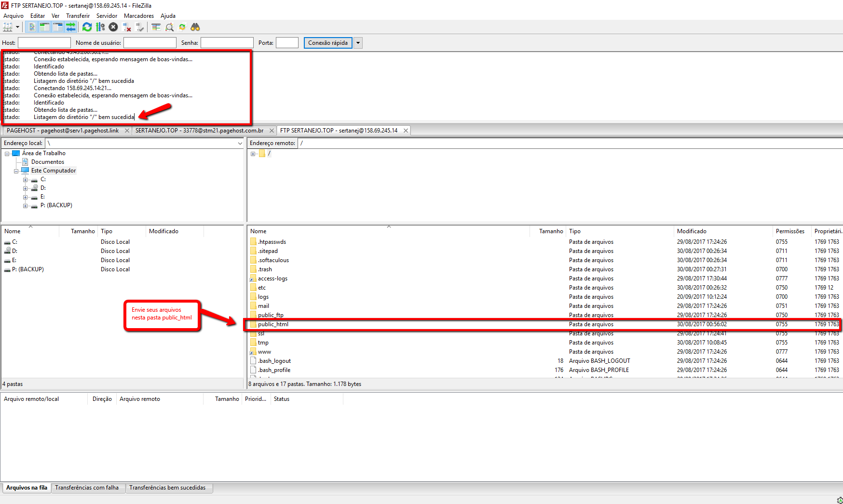Open the Transferir menu
The width and height of the screenshot is (843, 504).
click(x=78, y=16)
